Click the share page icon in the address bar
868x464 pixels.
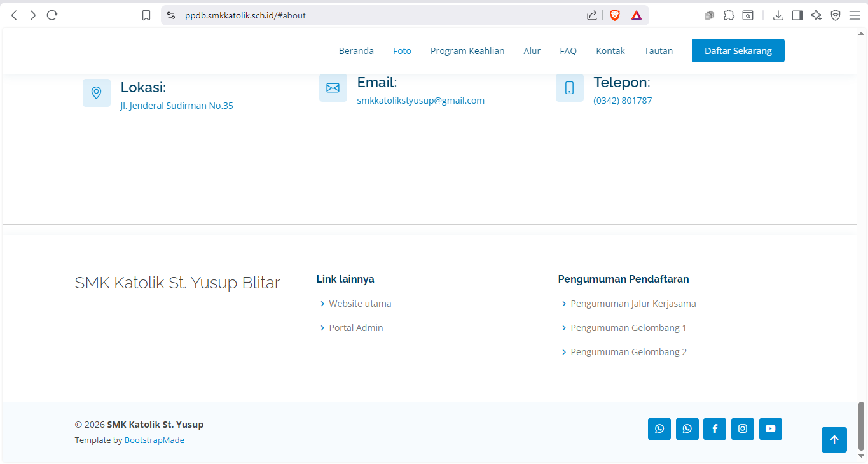[592, 15]
